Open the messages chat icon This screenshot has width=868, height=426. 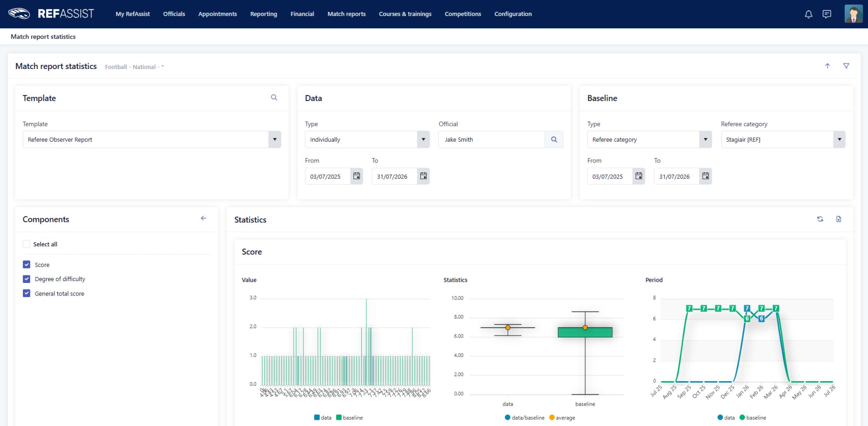click(x=827, y=14)
